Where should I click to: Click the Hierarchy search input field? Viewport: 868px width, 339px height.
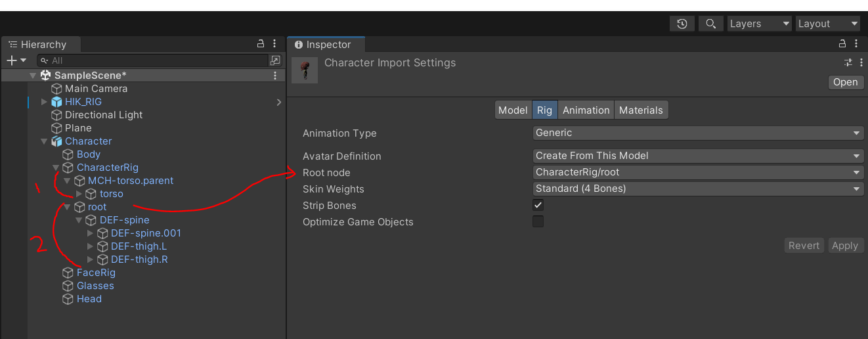coord(158,60)
